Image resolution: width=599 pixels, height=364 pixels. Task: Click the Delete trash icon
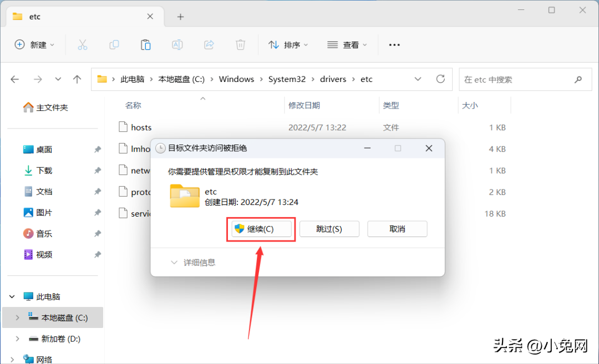[241, 45]
